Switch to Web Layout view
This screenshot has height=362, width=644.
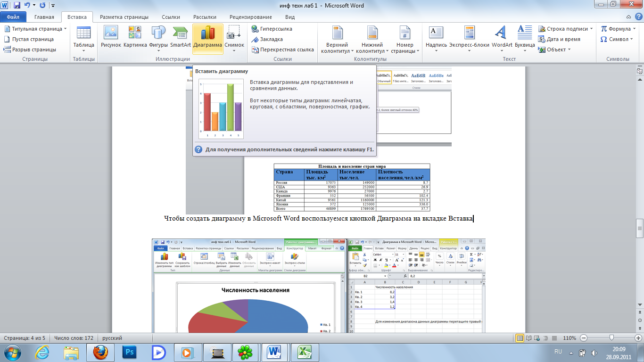538,338
